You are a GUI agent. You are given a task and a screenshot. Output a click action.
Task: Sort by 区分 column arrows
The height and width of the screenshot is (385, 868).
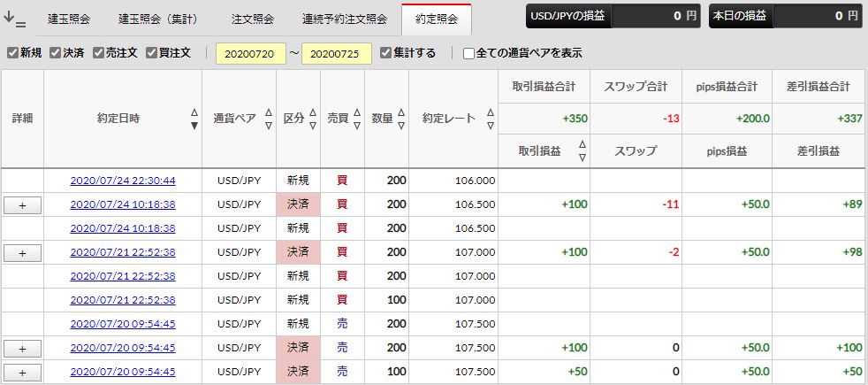click(313, 119)
